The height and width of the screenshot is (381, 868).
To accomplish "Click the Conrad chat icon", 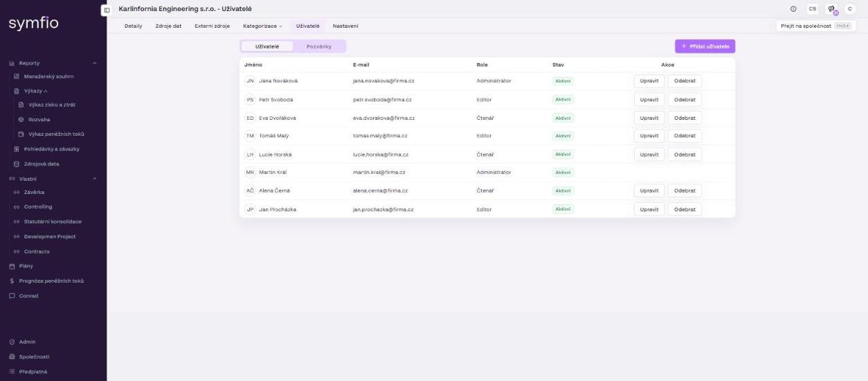I will point(12,296).
